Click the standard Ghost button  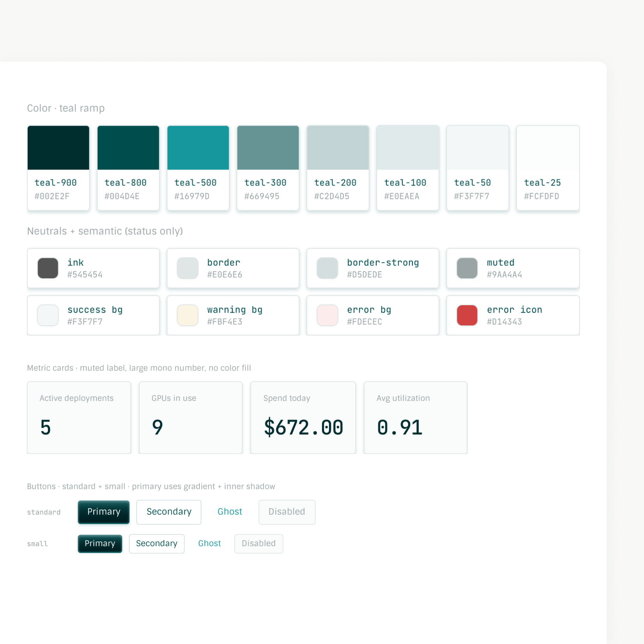(230, 512)
